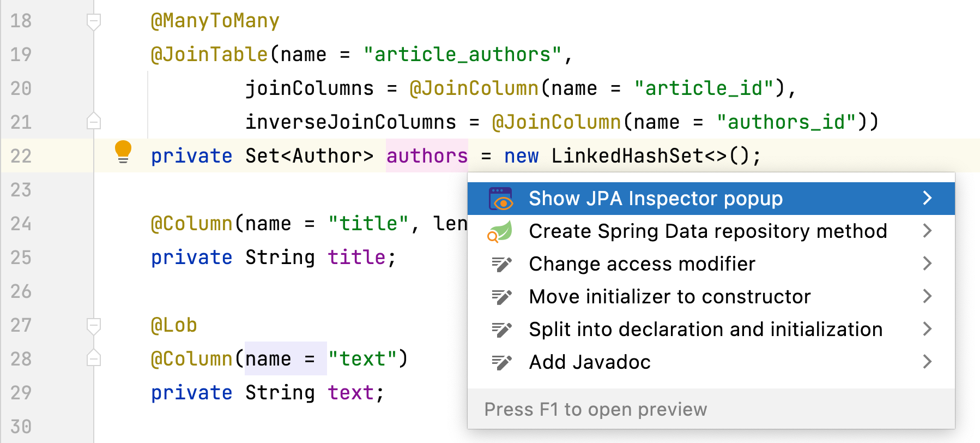Expand the Show JPA Inspector popup submenu arrow
The height and width of the screenshot is (443, 980).
pyautogui.click(x=927, y=198)
